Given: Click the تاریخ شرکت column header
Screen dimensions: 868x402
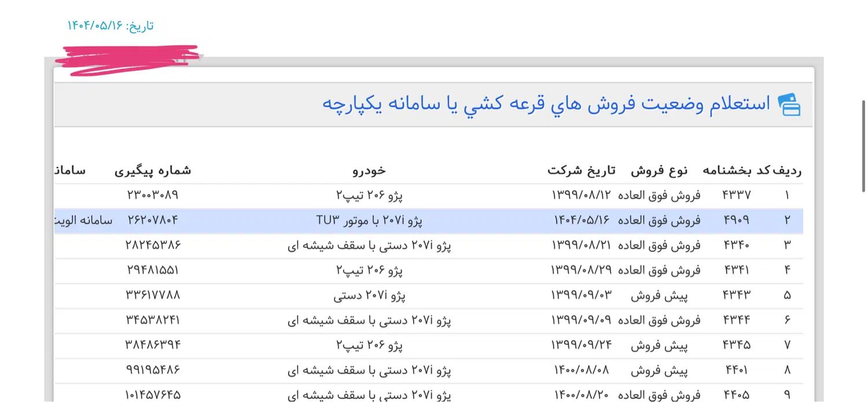Looking at the screenshot, I should 582,171.
